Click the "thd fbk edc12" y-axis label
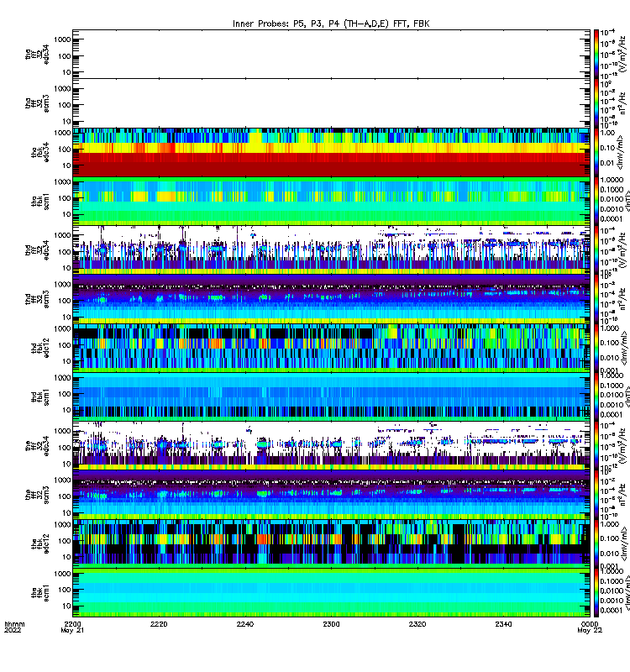The image size is (630, 672). pyautogui.click(x=39, y=348)
